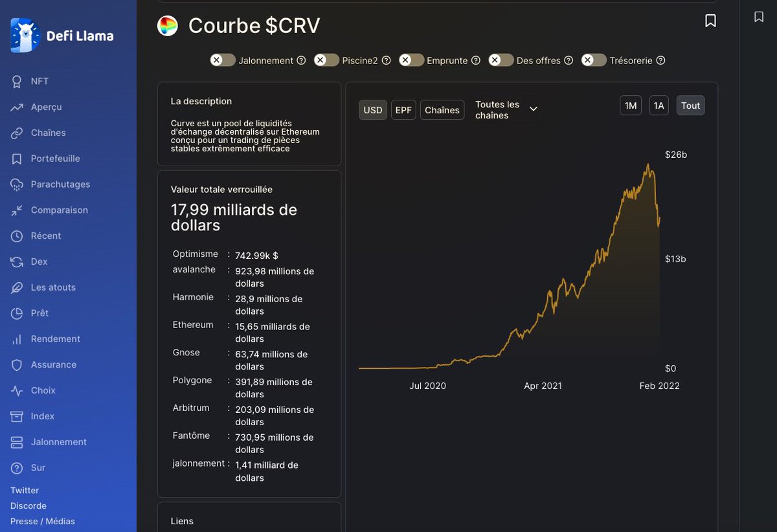The width and height of the screenshot is (777, 532).
Task: Click the Portefeuille bookmark icon in sidebar
Action: coord(17,159)
